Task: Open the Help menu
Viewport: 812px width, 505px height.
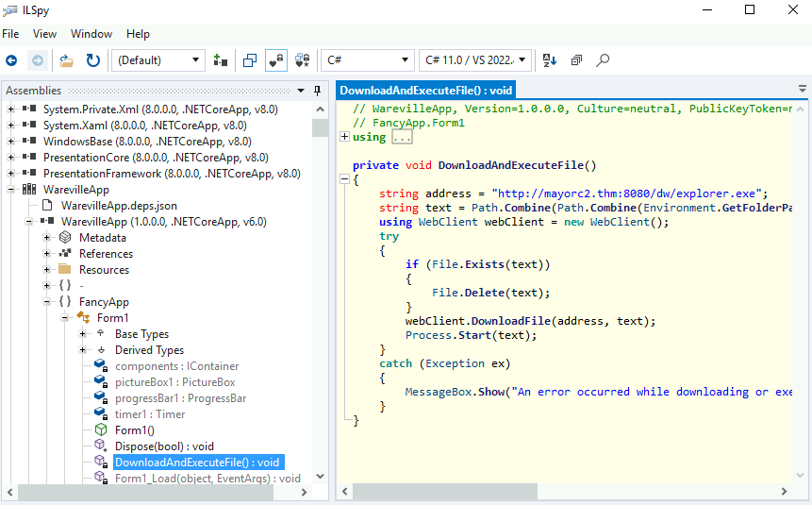Action: (x=138, y=34)
